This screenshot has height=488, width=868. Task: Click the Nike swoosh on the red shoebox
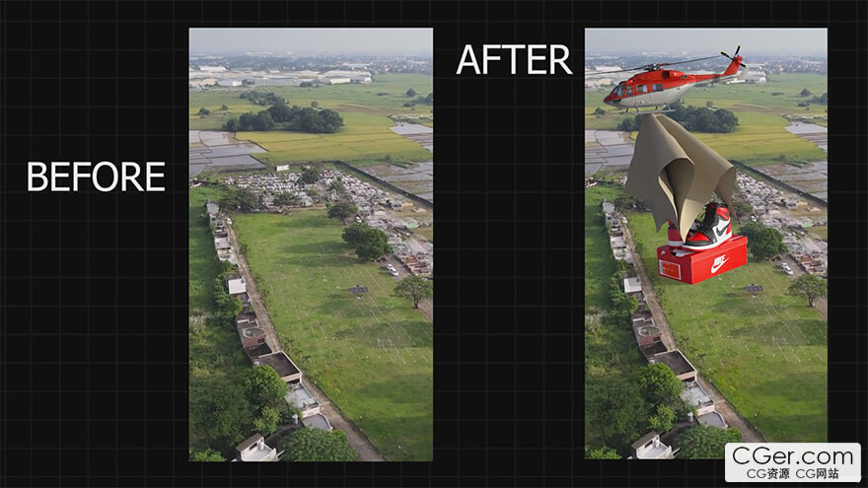[x=719, y=263]
